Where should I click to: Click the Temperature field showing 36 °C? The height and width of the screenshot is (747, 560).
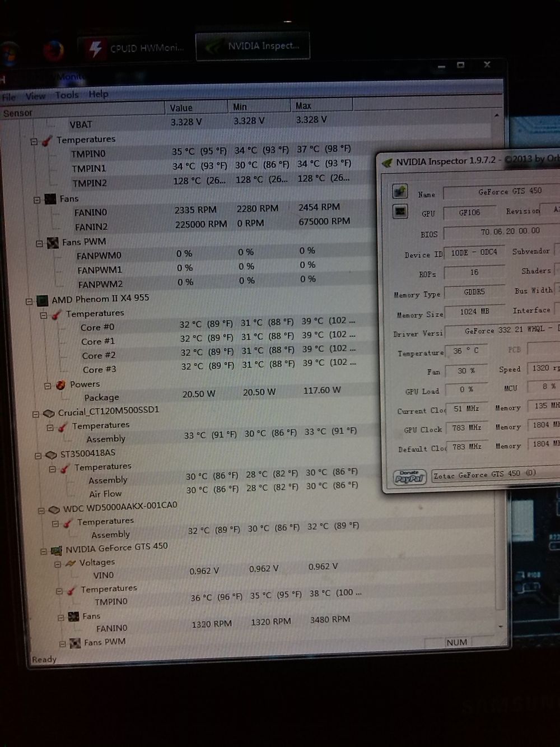(466, 351)
